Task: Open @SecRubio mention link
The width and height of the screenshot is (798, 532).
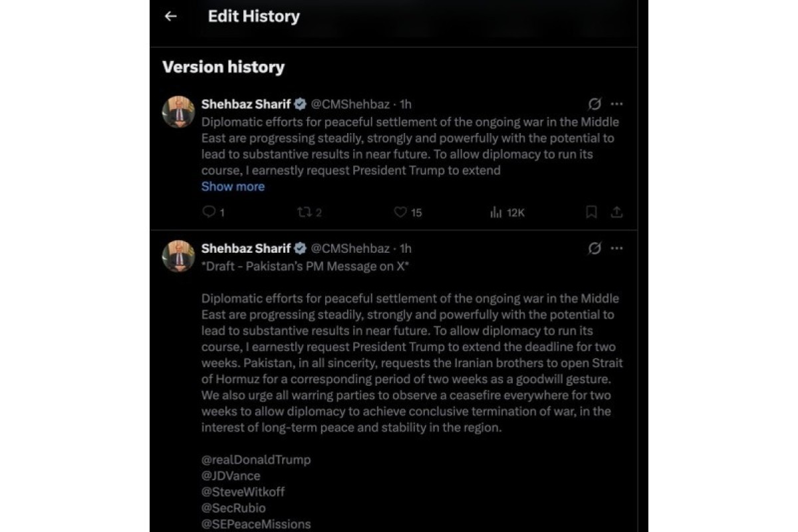Action: point(233,508)
